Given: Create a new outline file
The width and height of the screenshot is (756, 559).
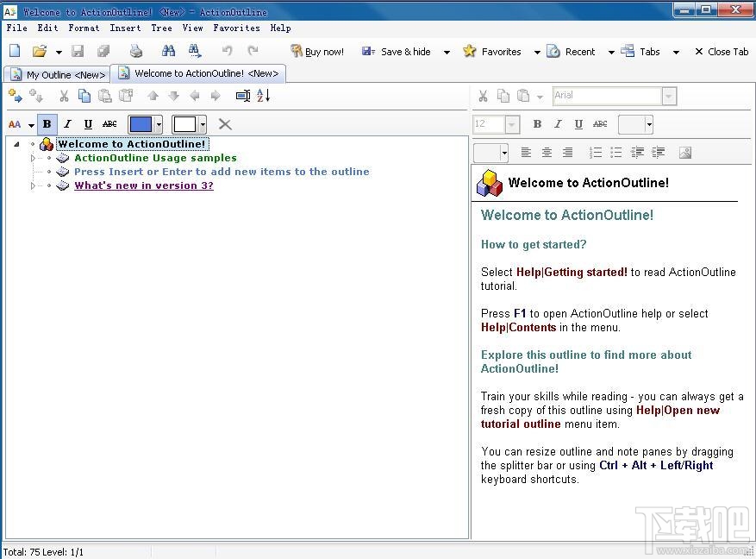Looking at the screenshot, I should click(15, 51).
